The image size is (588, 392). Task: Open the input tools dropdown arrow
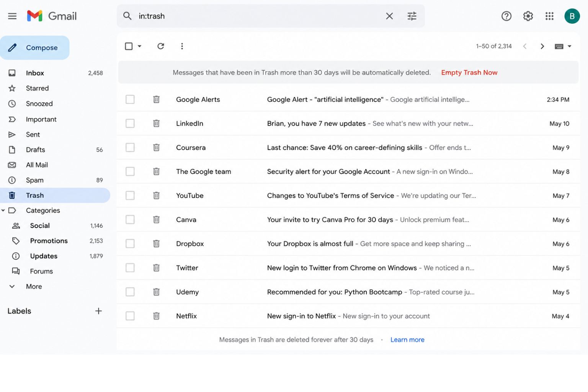point(569,46)
